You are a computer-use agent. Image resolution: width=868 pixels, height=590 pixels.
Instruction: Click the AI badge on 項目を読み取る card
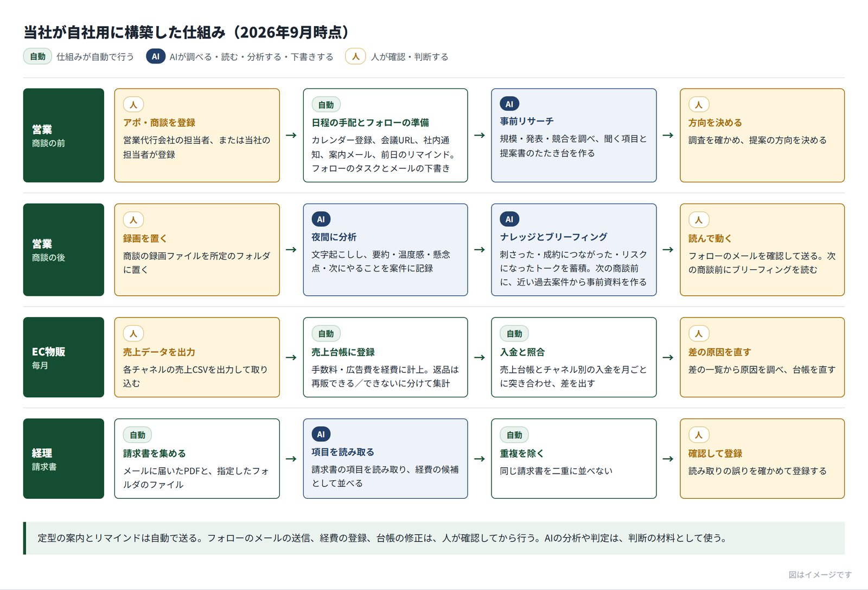(x=321, y=434)
